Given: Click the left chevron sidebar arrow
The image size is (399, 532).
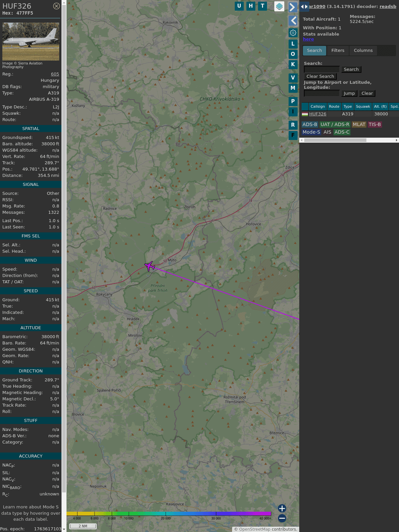Looking at the screenshot, I should (293, 21).
